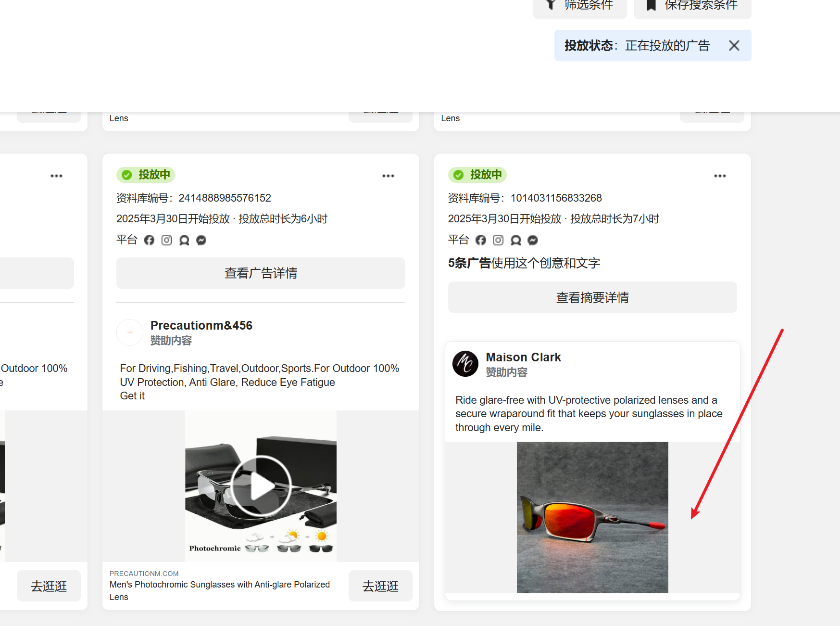Click Facebook platform icon on Maison Clark ad
This screenshot has height=626, width=840.
(481, 240)
